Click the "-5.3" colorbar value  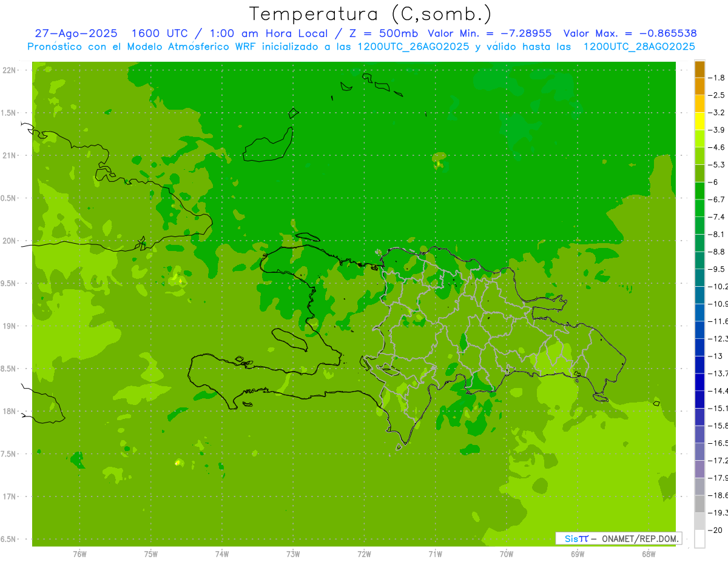point(717,164)
